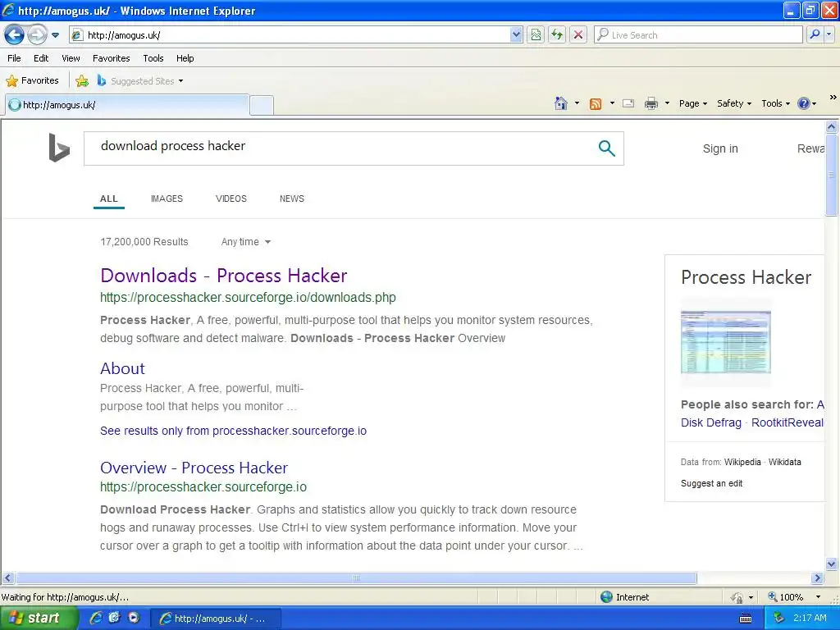
Task: Open the Any time filter dropdown
Action: tap(246, 242)
